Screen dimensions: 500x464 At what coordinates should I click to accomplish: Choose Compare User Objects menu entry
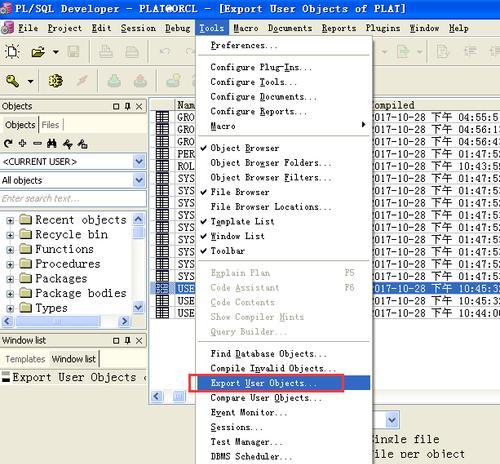point(284,398)
